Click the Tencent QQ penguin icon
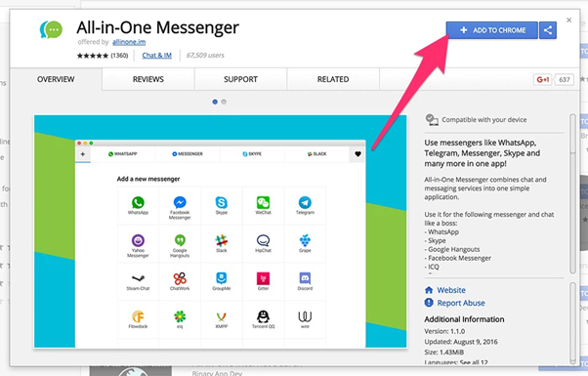The image size is (588, 376). point(264,316)
